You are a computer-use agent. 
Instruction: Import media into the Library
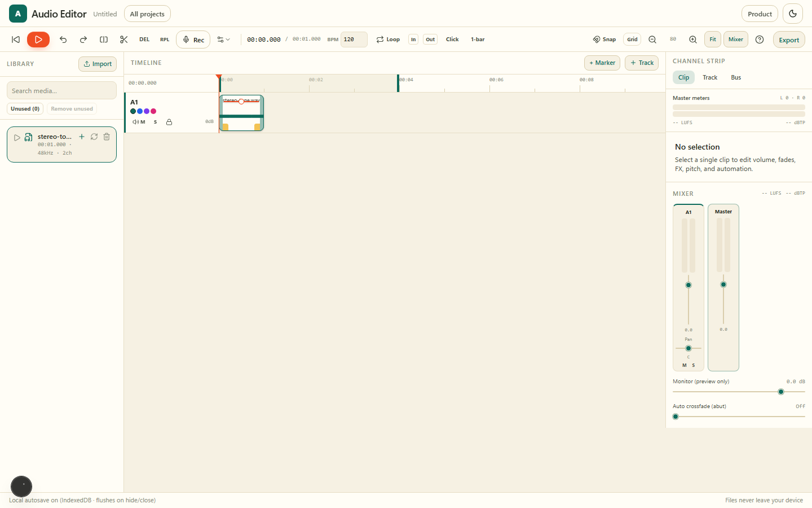coord(98,64)
